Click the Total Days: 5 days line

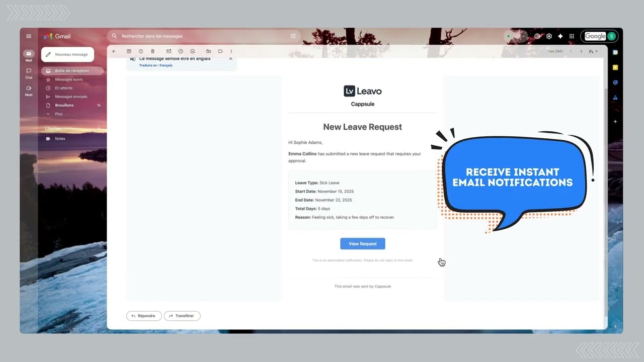pyautogui.click(x=312, y=209)
